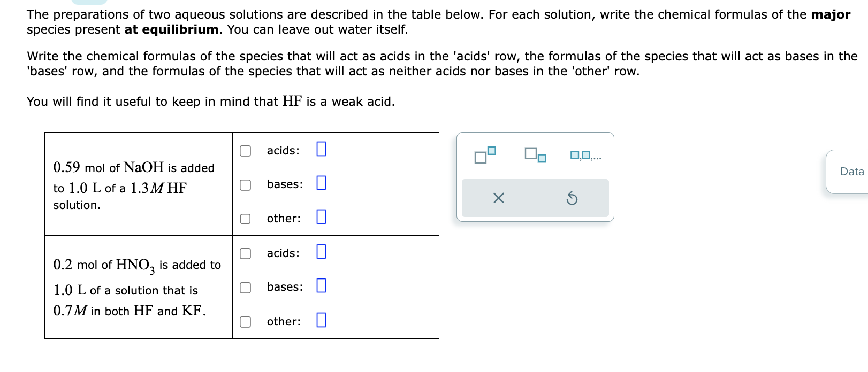The width and height of the screenshot is (868, 372).
Task: Check the other checkbox for the HNO3 solution
Action: tap(245, 321)
